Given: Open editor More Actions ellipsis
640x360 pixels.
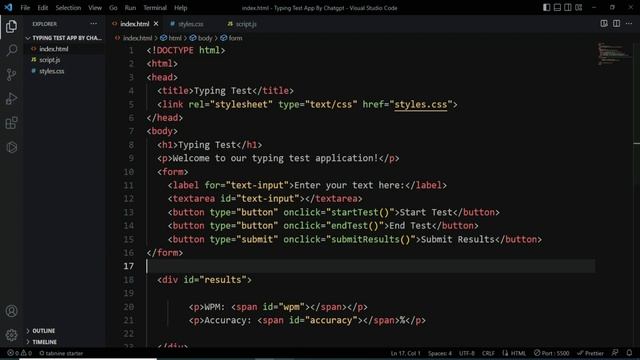Looking at the screenshot, I should pyautogui.click(x=629, y=24).
